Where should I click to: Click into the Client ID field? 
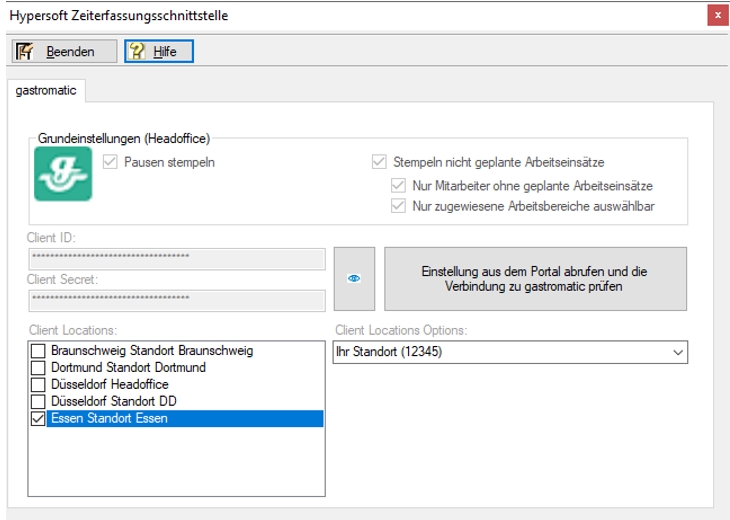click(176, 259)
